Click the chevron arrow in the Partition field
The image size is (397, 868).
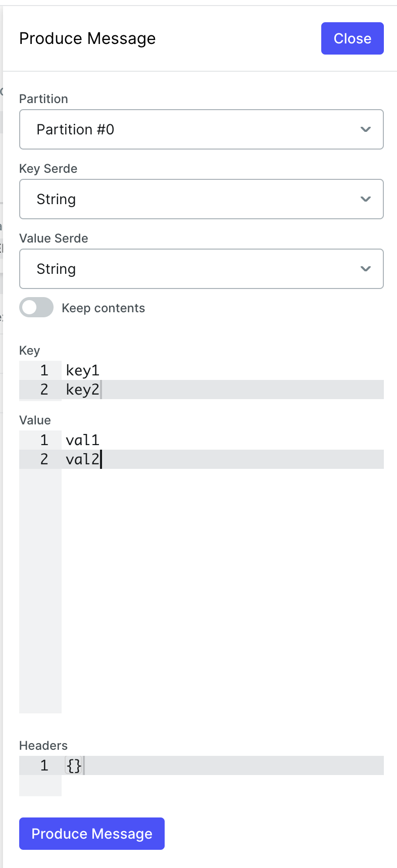click(366, 129)
